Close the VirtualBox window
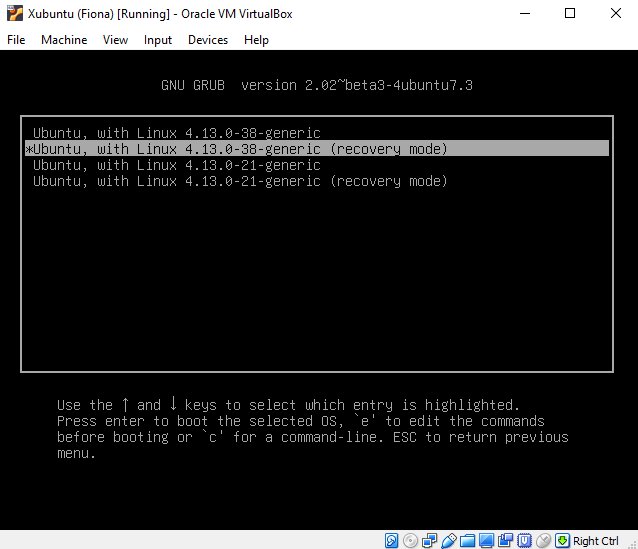The image size is (638, 549). click(616, 13)
